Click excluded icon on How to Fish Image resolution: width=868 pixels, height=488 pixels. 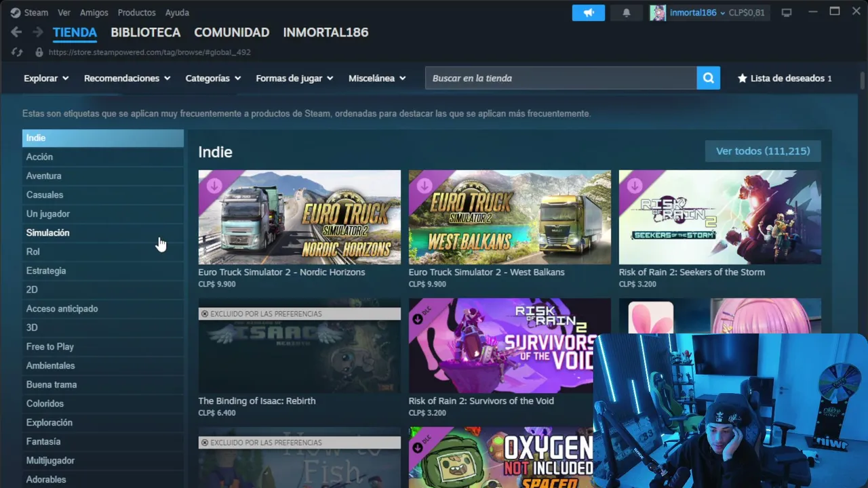coord(204,443)
